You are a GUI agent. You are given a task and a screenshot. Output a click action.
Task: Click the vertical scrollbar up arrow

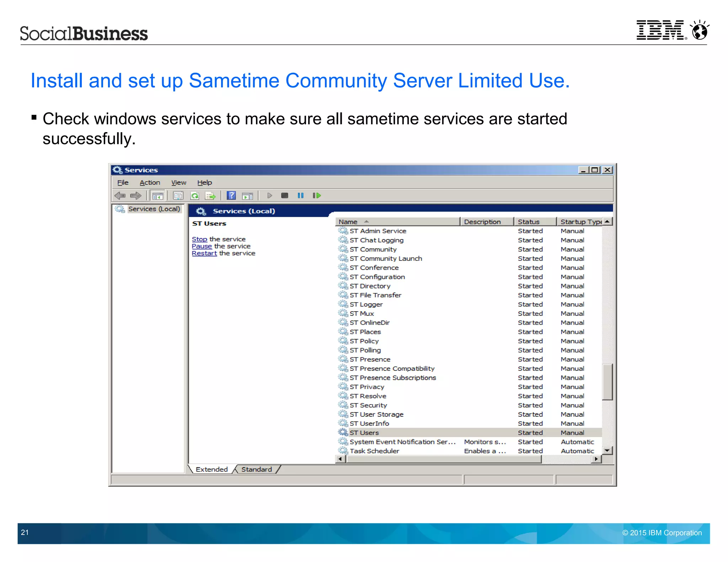[x=607, y=222]
